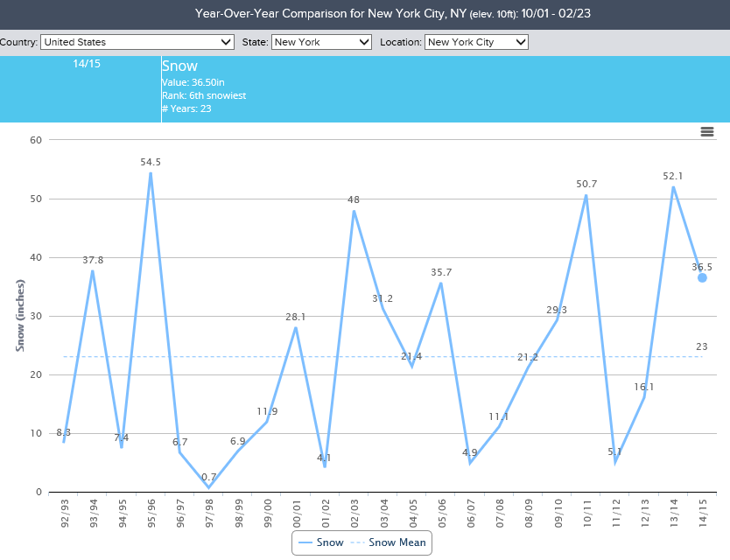Expand the State dropdown showing New York

[x=321, y=42]
